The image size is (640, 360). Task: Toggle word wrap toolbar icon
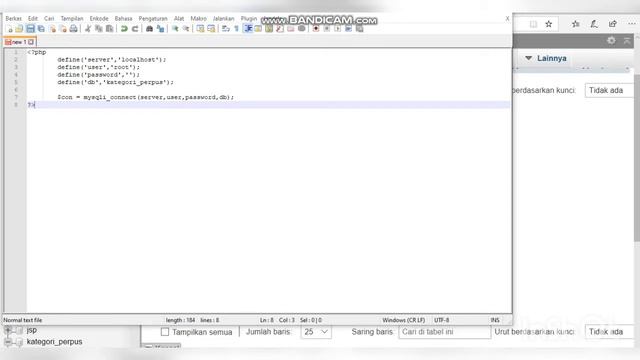tap(225, 29)
